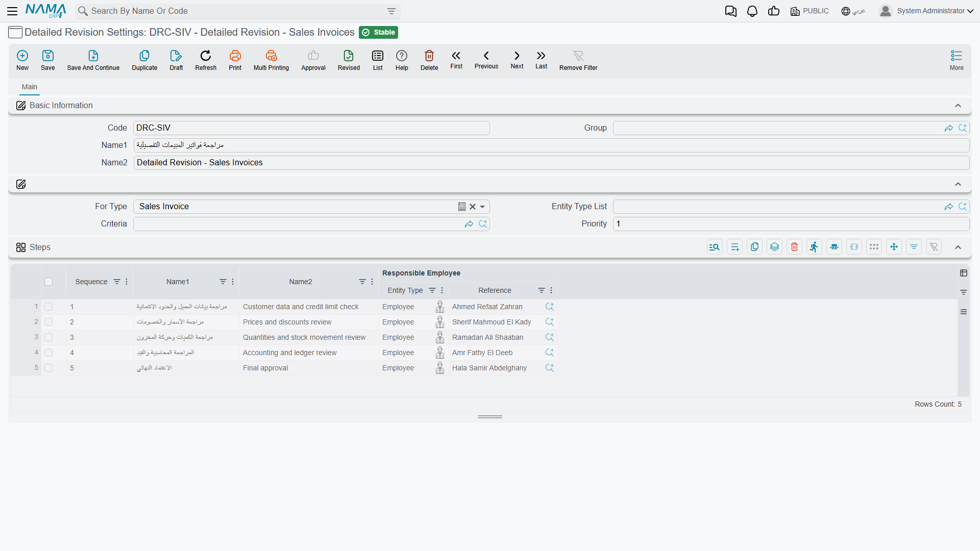This screenshot has width=980, height=551.
Task: Click the PUBLIC company selector
Action: click(810, 11)
